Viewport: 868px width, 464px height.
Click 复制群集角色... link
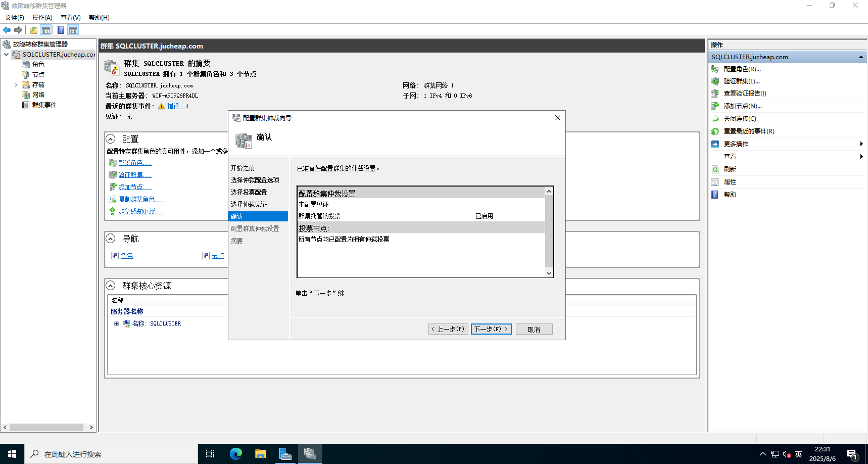[141, 199]
